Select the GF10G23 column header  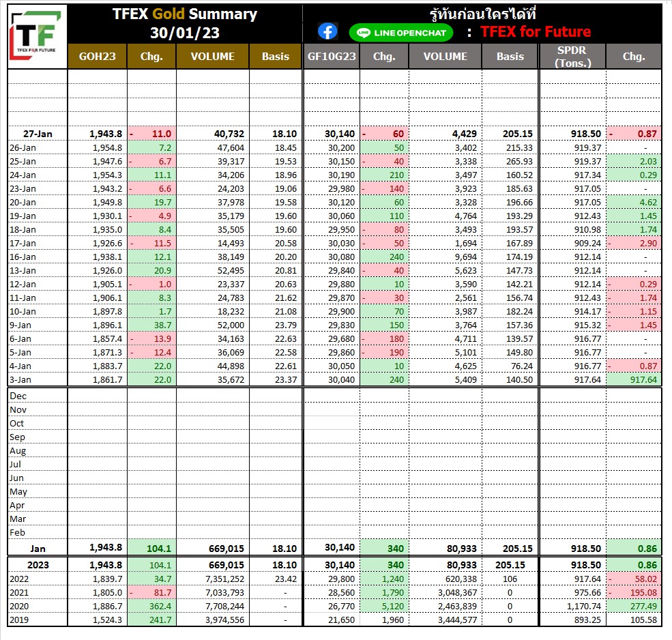coord(332,56)
